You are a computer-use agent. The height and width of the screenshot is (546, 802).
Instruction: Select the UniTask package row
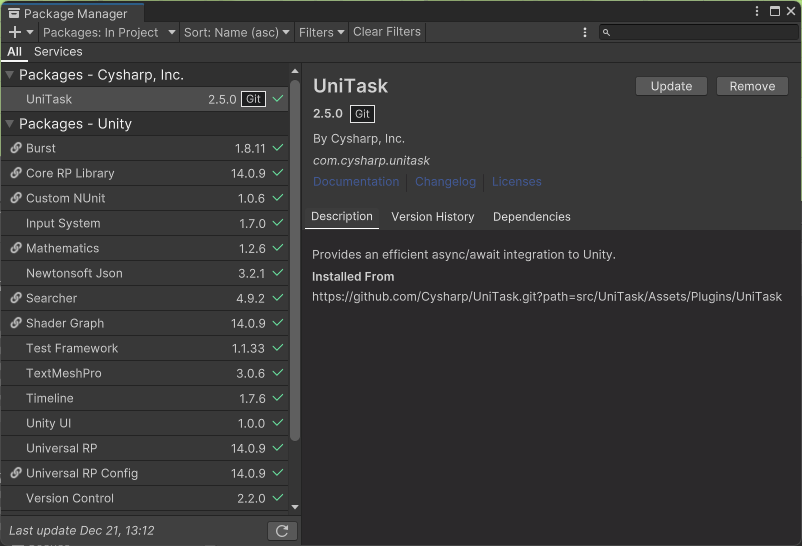coord(145,99)
